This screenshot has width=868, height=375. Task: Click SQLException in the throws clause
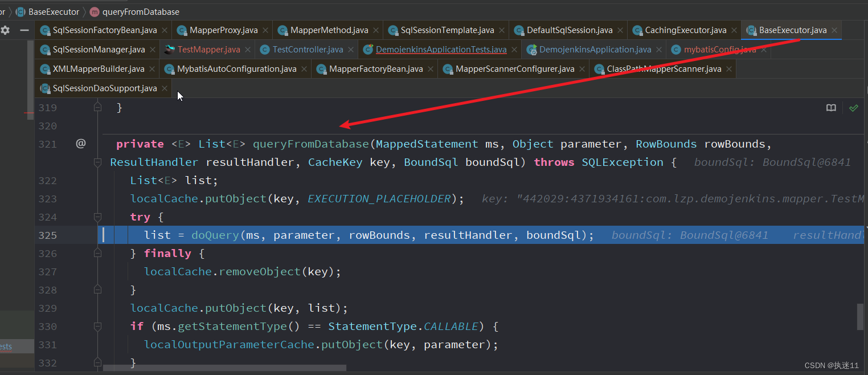click(x=623, y=162)
